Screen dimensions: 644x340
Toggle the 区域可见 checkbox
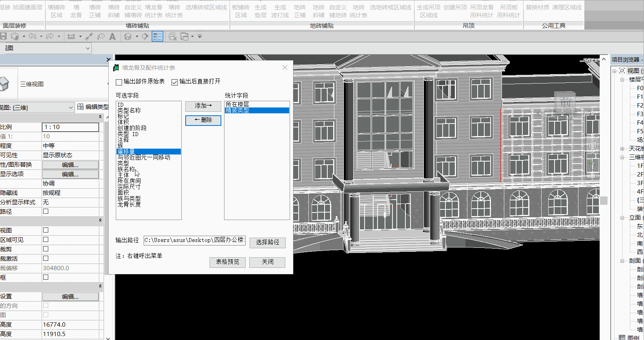(x=46, y=240)
